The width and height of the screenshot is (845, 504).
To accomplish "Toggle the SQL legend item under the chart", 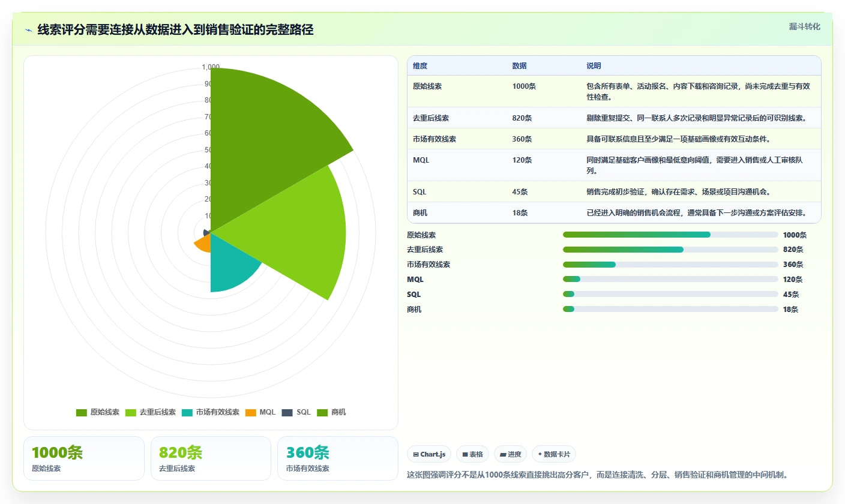I will (296, 412).
